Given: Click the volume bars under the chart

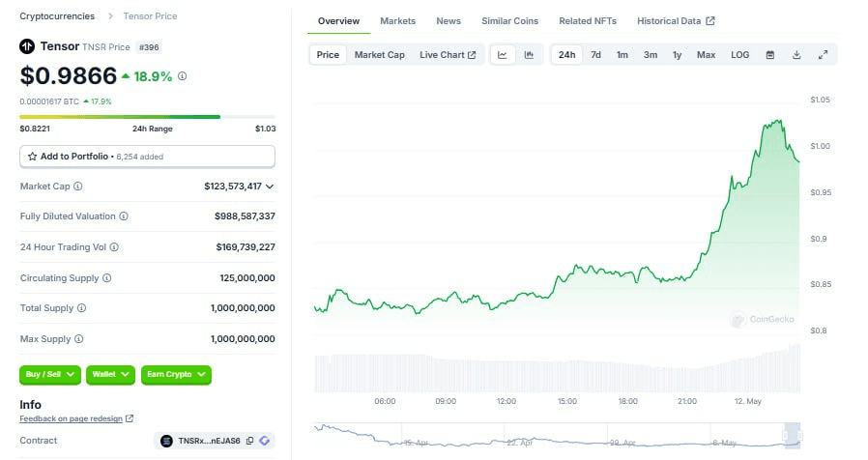Looking at the screenshot, I should 557,368.
